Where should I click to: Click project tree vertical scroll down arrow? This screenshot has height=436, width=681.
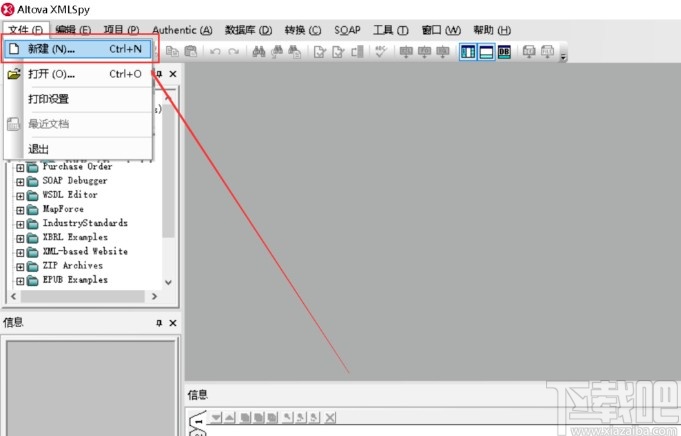pos(169,282)
